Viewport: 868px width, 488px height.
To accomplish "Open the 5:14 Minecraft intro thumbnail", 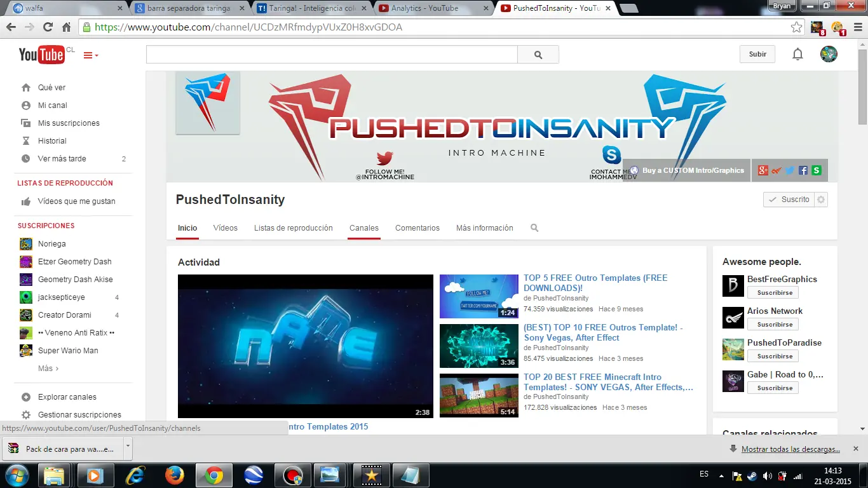I will pos(479,395).
